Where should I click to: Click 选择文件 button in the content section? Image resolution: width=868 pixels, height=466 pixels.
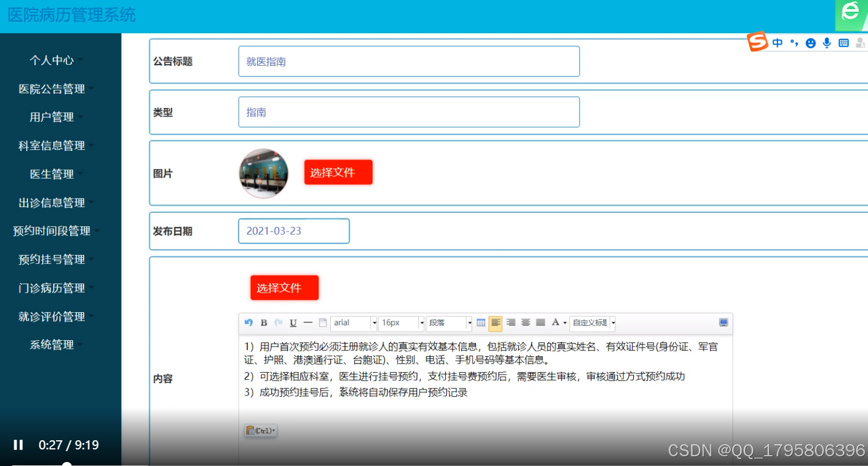pos(285,288)
